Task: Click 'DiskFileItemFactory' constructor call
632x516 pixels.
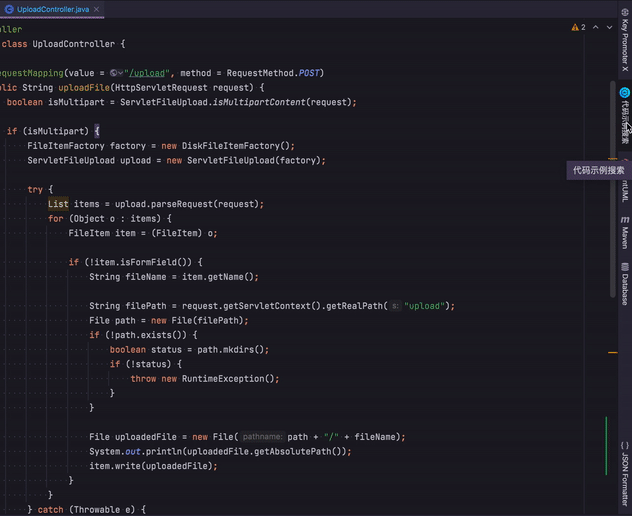Action: (231, 146)
